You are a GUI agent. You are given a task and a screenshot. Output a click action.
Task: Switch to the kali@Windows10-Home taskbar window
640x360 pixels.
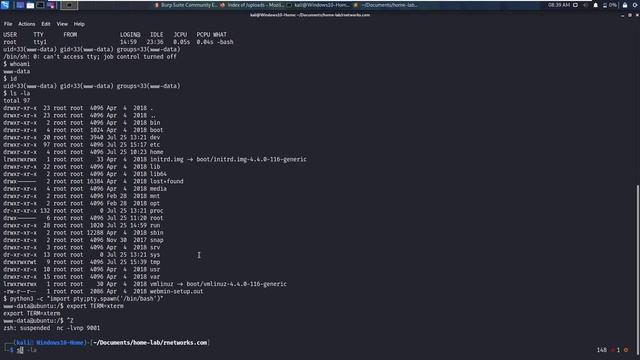coord(318,5)
